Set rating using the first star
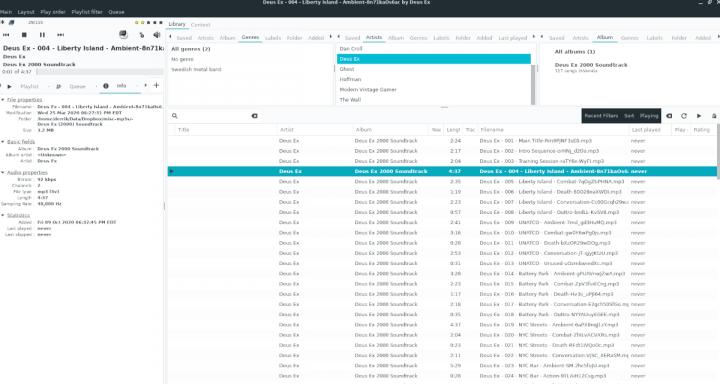The width and height of the screenshot is (720, 384). click(x=137, y=23)
